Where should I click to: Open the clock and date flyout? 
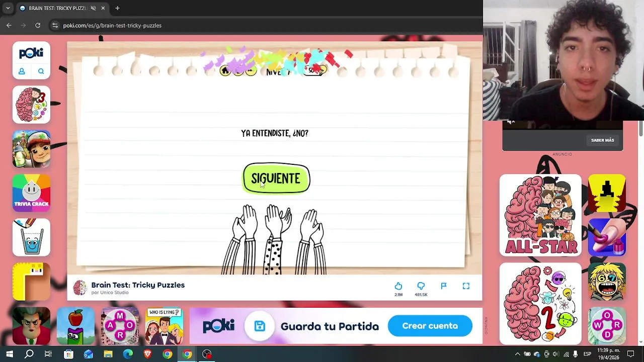(609, 354)
